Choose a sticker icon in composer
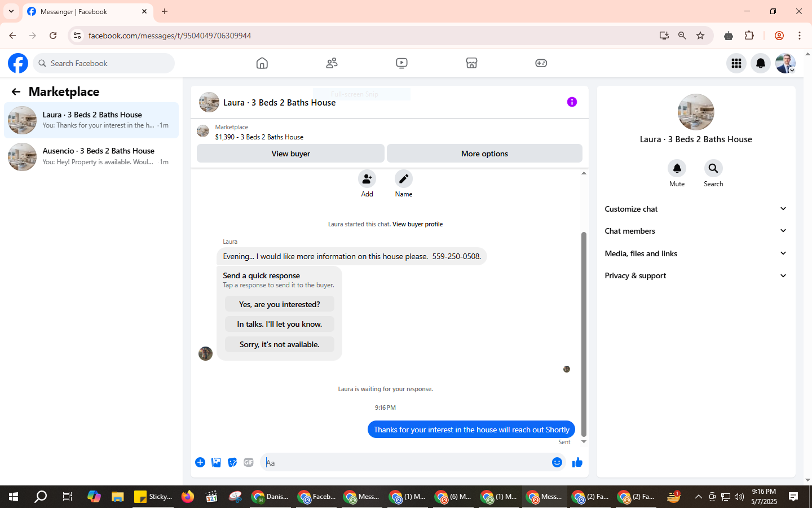Screen dimensions: 812x508 coord(232,462)
